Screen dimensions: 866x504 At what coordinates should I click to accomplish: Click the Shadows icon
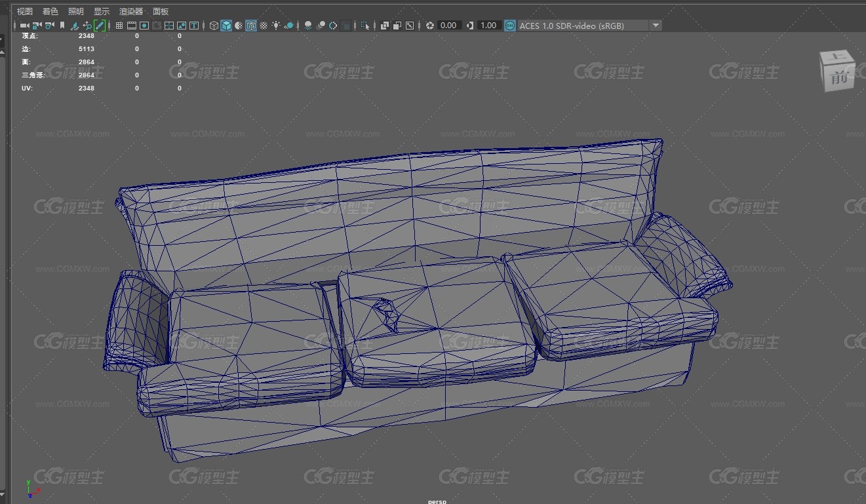(x=289, y=26)
